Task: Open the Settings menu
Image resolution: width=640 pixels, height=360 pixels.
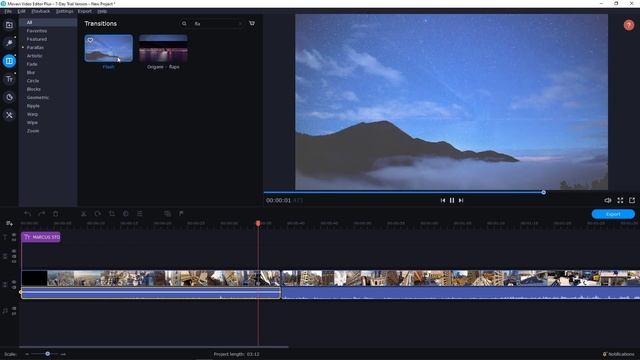Action: pyautogui.click(x=64, y=11)
